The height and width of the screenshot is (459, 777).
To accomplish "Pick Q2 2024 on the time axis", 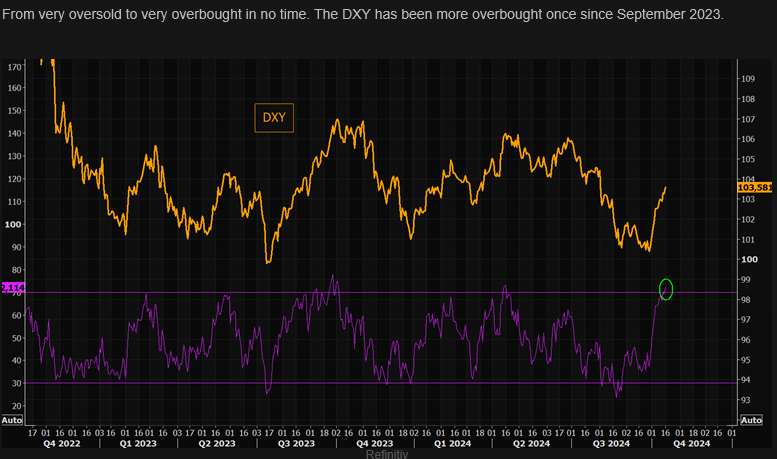I will [531, 441].
